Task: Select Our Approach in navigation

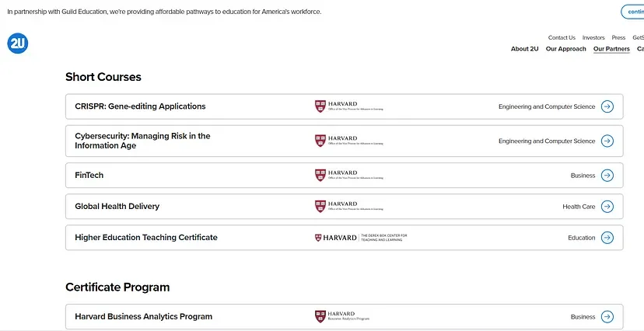Action: pyautogui.click(x=565, y=49)
